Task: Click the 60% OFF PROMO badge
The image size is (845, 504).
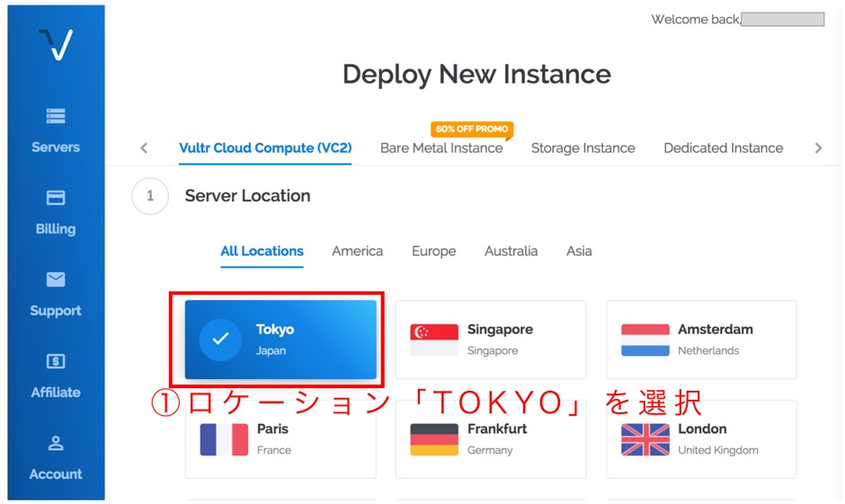Action: (472, 129)
